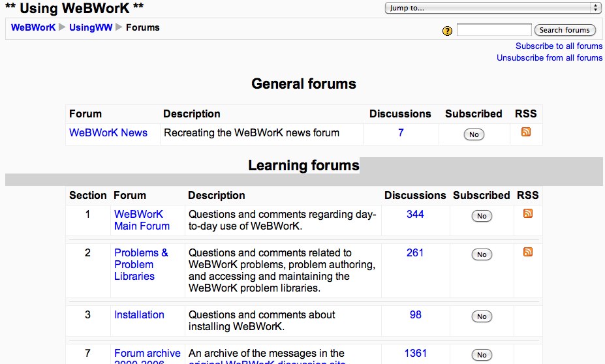This screenshot has width=605, height=364.
Task: Click the Forums breadcrumb text
Action: [x=143, y=27]
